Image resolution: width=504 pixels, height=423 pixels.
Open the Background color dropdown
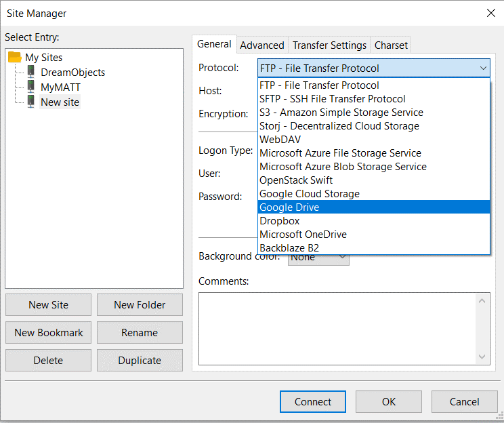(342, 258)
